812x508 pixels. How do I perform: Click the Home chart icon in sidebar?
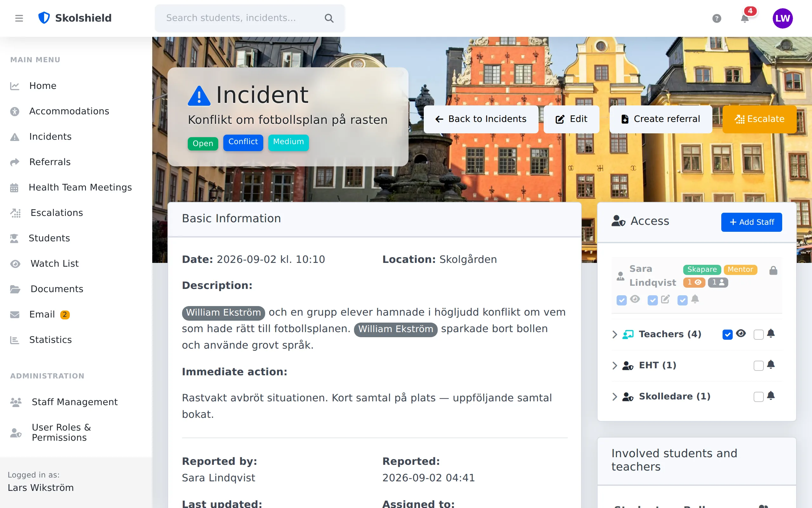tap(14, 86)
